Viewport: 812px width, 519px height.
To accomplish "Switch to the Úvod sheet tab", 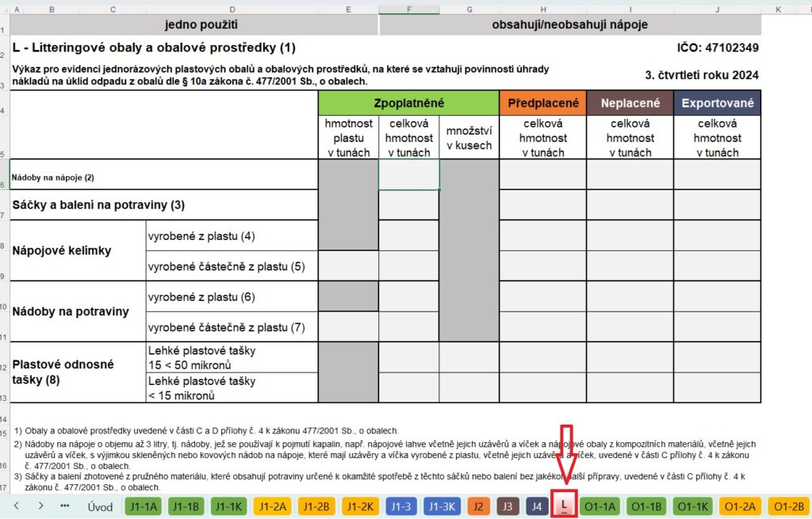I will click(100, 506).
